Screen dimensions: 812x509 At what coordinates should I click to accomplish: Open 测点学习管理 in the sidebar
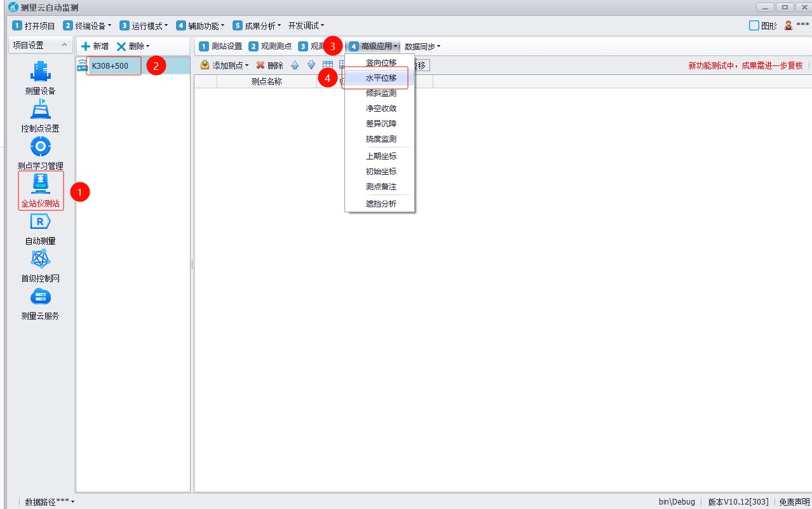[40, 147]
